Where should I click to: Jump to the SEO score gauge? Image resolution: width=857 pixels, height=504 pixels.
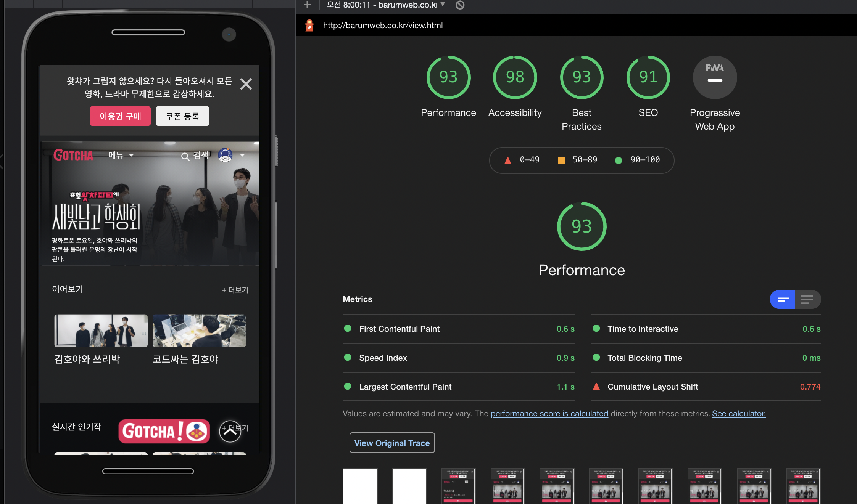point(648,77)
